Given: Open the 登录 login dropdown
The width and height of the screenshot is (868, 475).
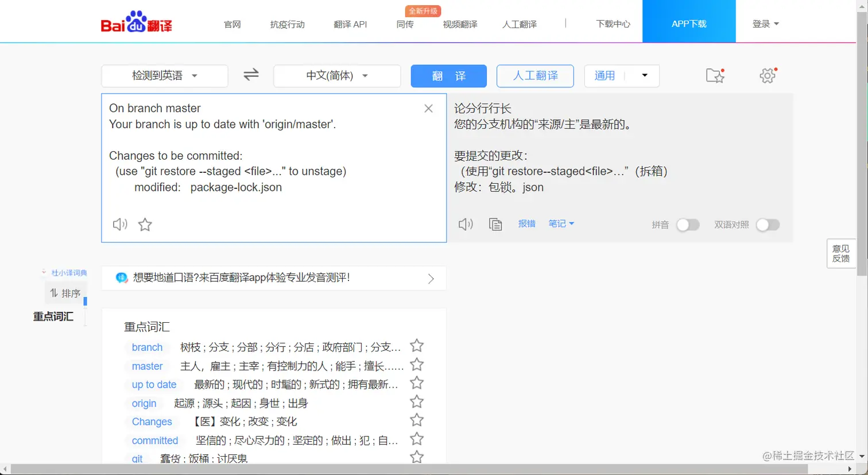Looking at the screenshot, I should point(766,24).
